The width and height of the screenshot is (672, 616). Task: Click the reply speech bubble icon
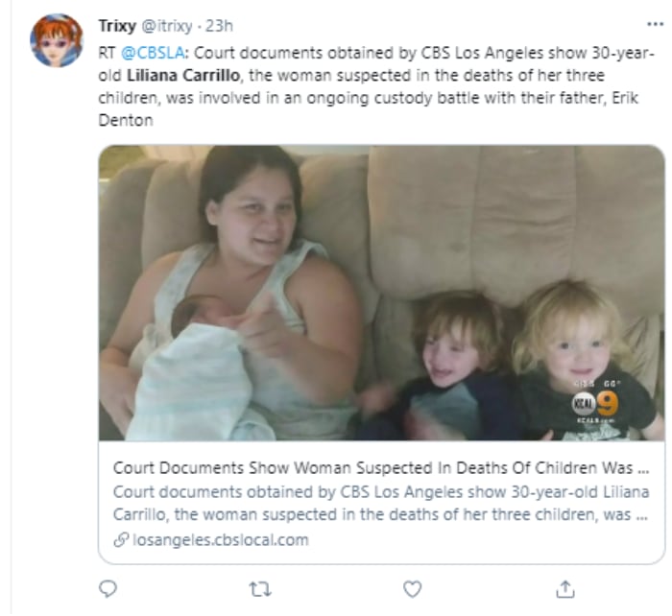pyautogui.click(x=108, y=589)
